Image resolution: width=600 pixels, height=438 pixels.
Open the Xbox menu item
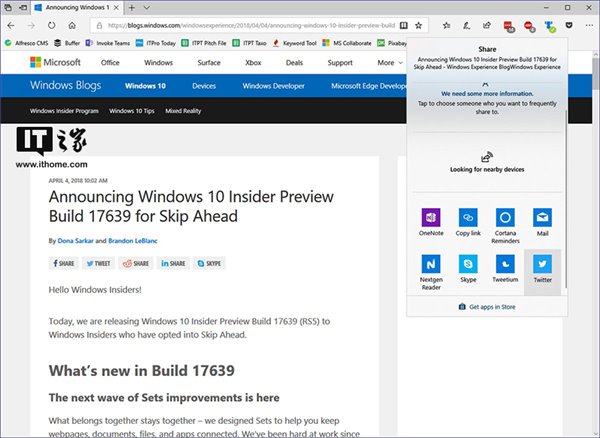pos(253,63)
